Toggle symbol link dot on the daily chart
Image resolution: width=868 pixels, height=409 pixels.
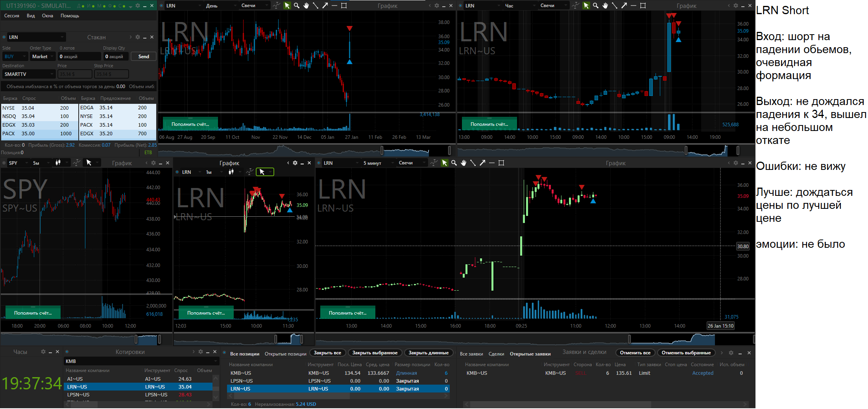pos(161,6)
